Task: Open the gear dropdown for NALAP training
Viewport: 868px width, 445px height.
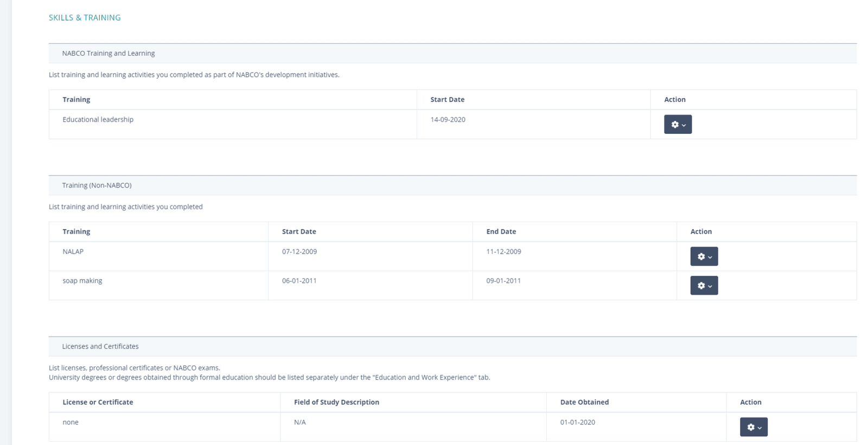Action: [704, 256]
